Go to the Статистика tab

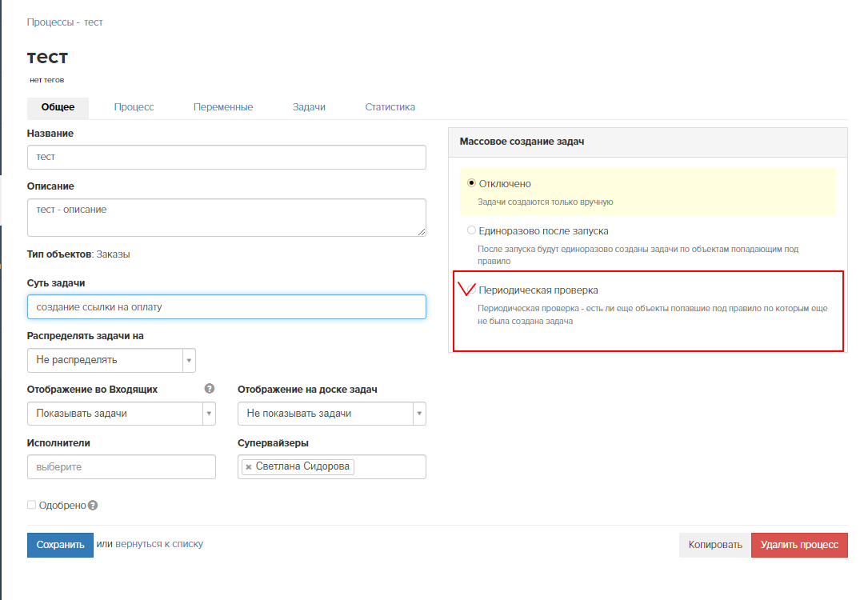(x=390, y=107)
